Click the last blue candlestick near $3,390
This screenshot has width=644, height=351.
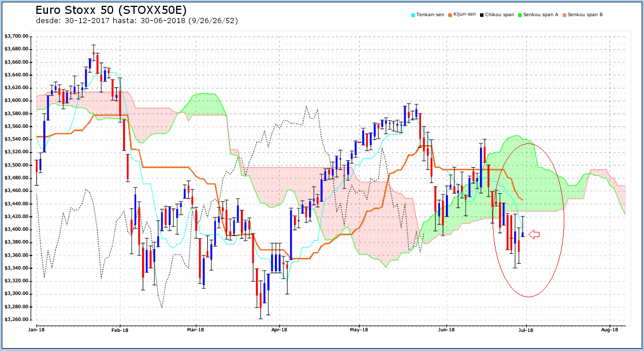click(x=523, y=234)
